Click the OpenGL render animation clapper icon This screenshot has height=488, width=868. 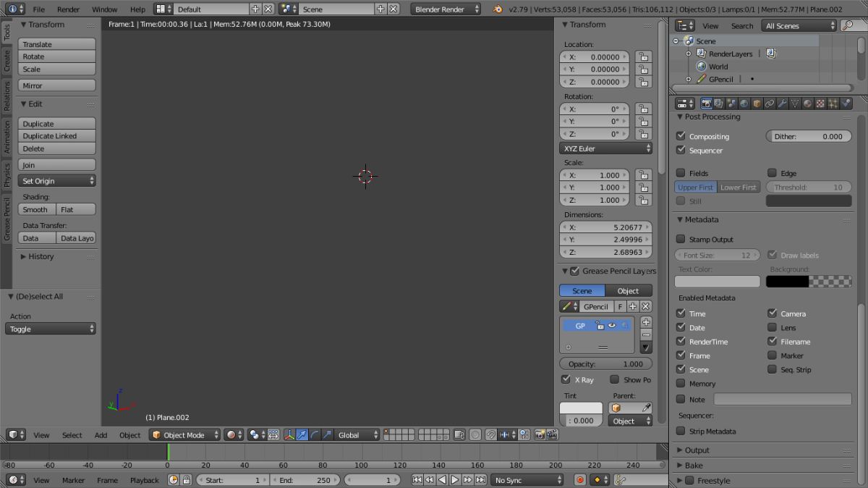(x=552, y=435)
